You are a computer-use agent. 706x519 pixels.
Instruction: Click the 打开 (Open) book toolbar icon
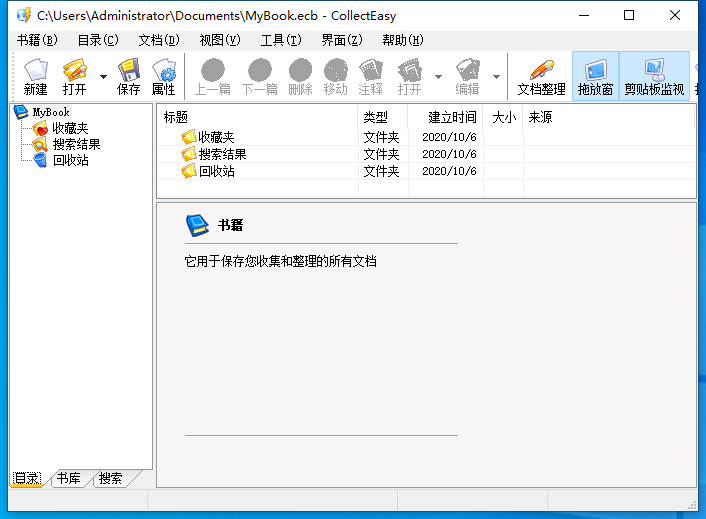pyautogui.click(x=74, y=76)
